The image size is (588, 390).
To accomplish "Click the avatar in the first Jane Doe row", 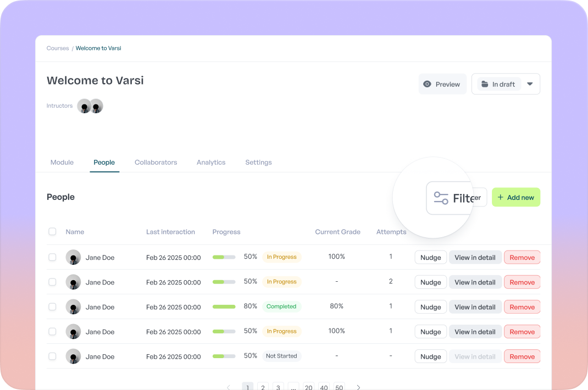I will 73,257.
